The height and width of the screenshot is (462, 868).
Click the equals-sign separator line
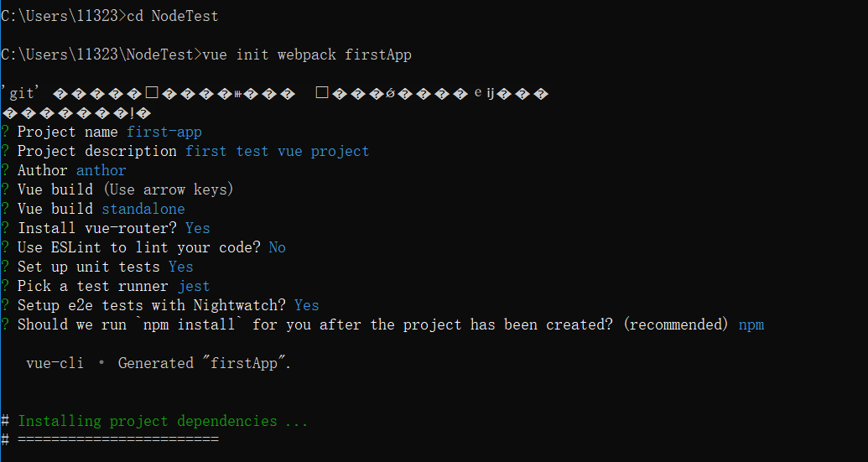pos(118,439)
